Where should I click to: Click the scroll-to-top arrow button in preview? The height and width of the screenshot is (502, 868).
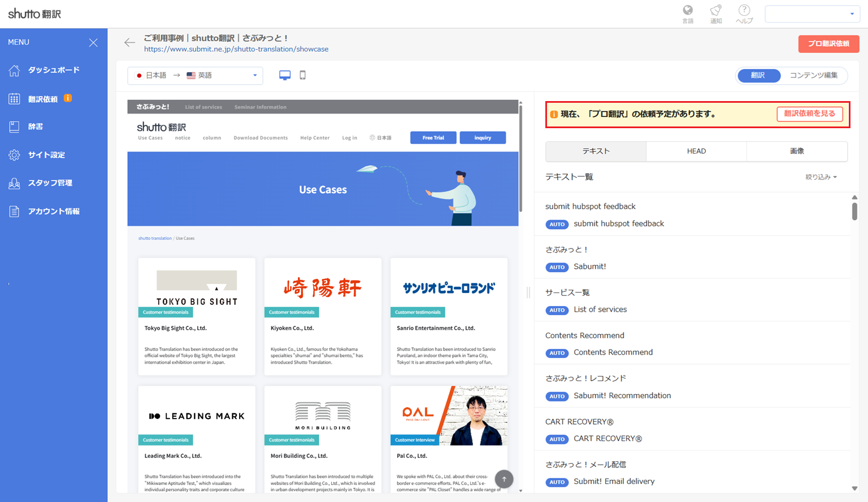pyautogui.click(x=504, y=479)
